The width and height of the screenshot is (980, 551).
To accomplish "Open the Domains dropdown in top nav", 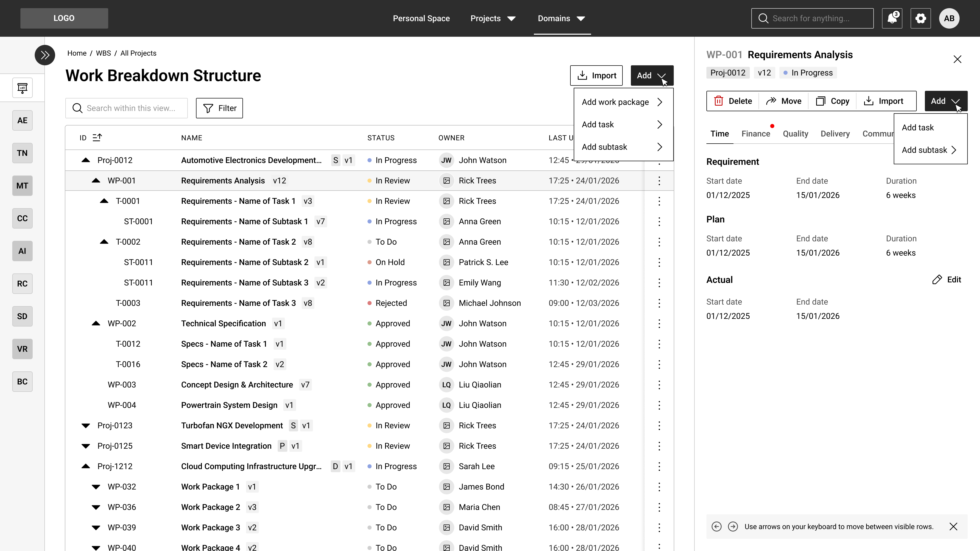I will tap(562, 18).
